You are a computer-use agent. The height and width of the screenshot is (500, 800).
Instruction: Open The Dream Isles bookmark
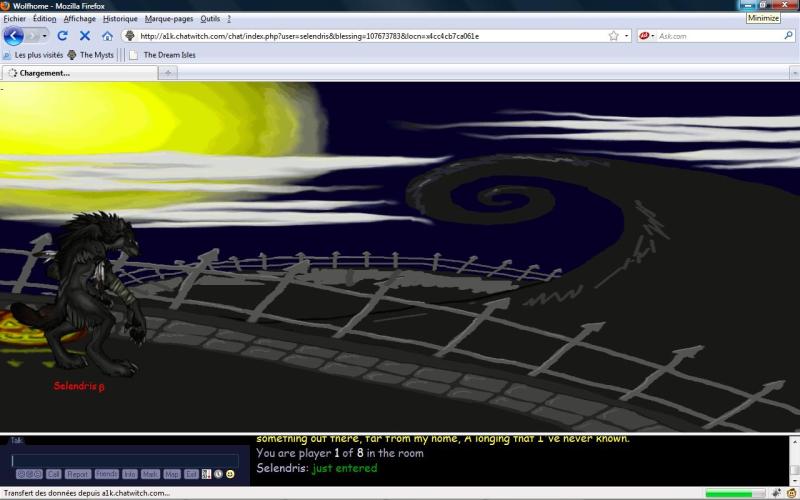point(168,55)
